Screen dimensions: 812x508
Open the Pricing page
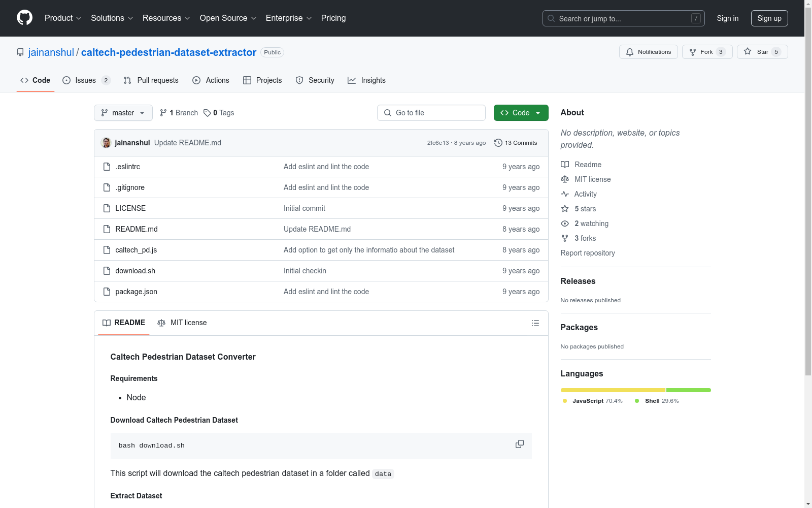point(333,18)
